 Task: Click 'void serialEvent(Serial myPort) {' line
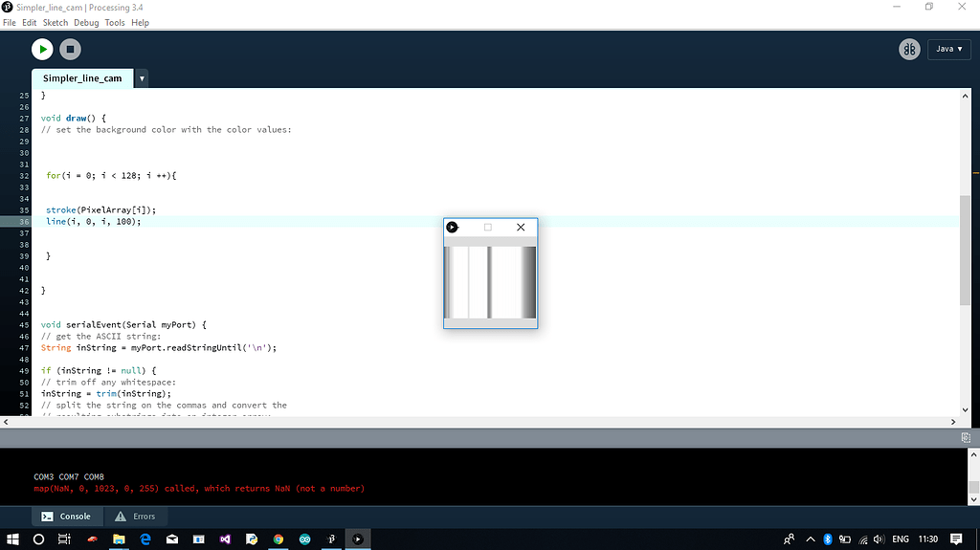point(123,325)
